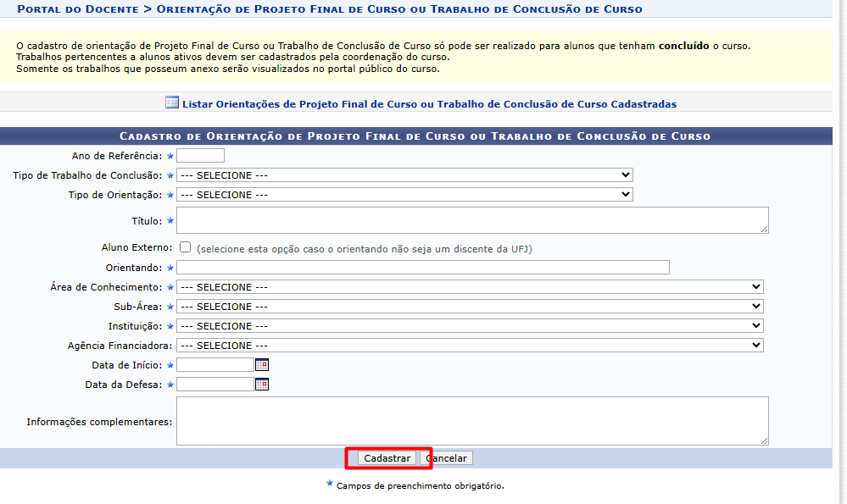Screen dimensions: 847x504
Task: Click the Data de Início date field
Action: point(215,365)
